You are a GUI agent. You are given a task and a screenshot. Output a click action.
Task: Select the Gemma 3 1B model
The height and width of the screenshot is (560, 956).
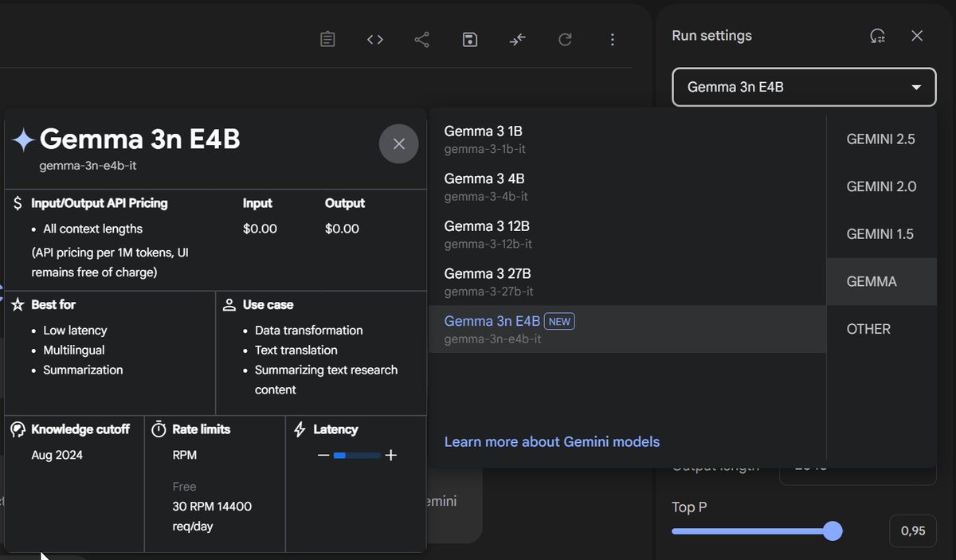coord(627,139)
